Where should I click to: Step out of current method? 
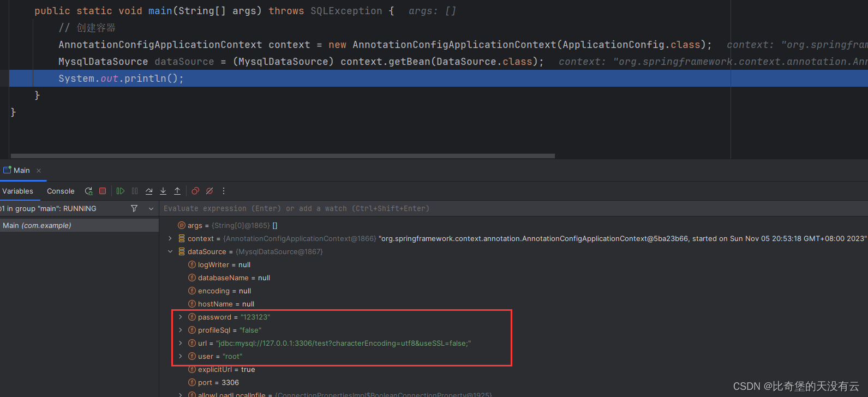177,191
